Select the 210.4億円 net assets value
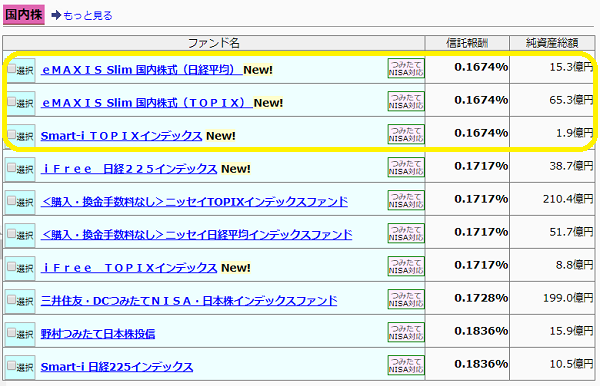 tap(568, 199)
